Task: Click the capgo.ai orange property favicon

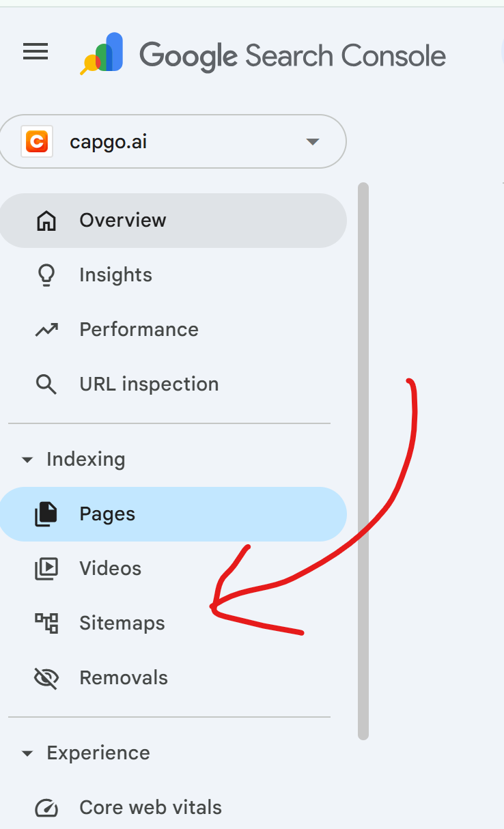Action: tap(37, 142)
